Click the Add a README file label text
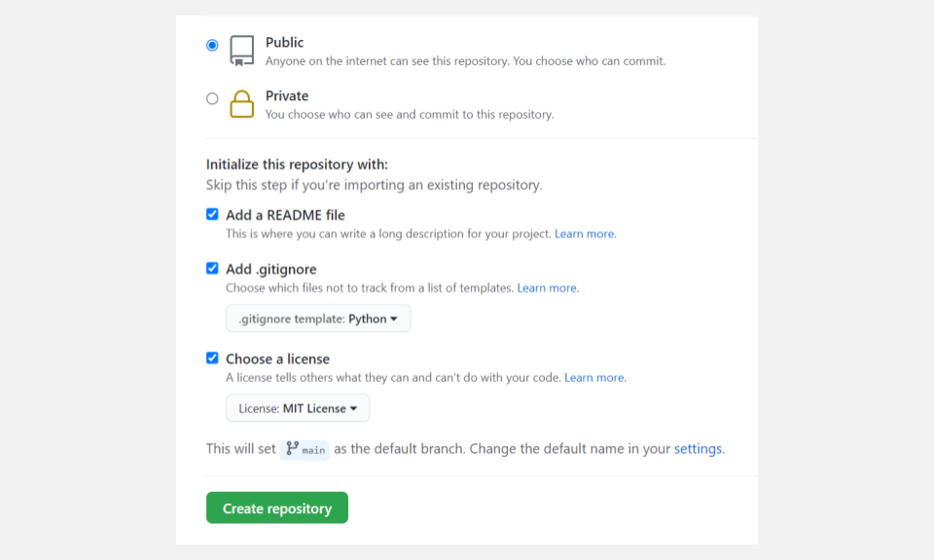The image size is (934, 560). pyautogui.click(x=285, y=215)
